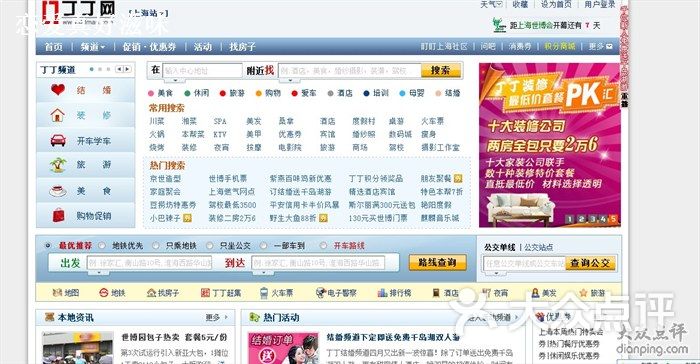Select the first dot in 丁丁频道 header
The width and height of the screenshot is (700, 364).
[92, 69]
